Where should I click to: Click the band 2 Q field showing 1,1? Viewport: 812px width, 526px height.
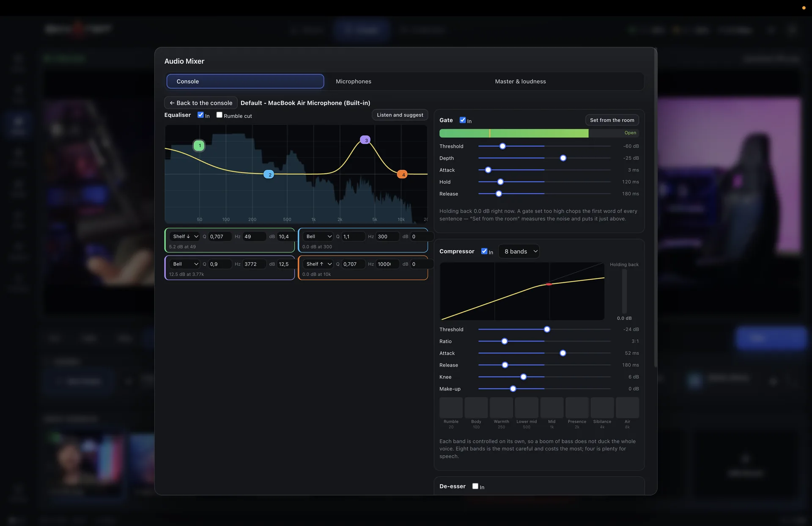tap(353, 237)
